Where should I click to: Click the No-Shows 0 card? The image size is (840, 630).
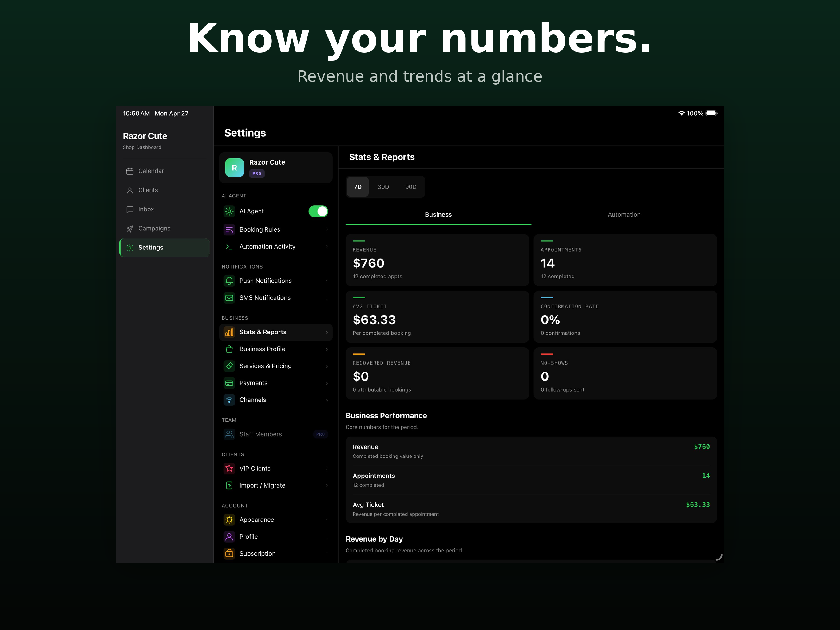625,373
